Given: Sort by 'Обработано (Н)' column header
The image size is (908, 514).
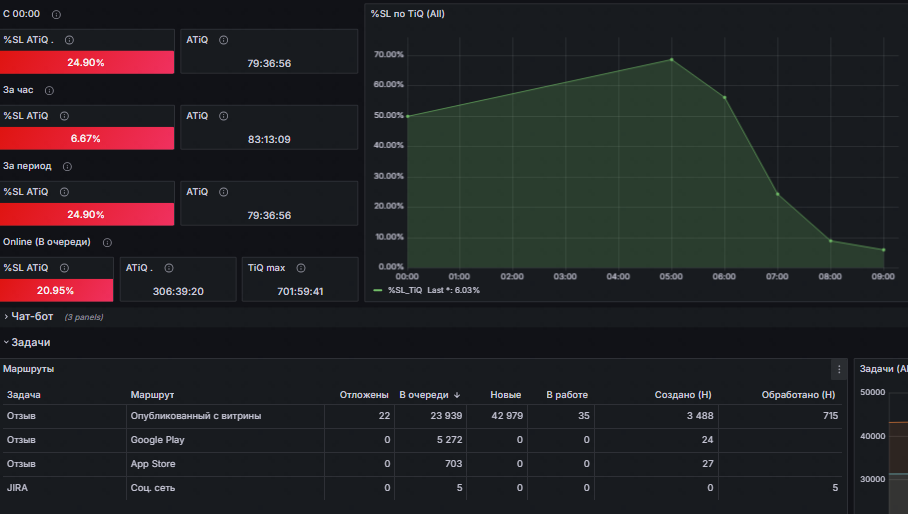Looking at the screenshot, I should tap(798, 395).
